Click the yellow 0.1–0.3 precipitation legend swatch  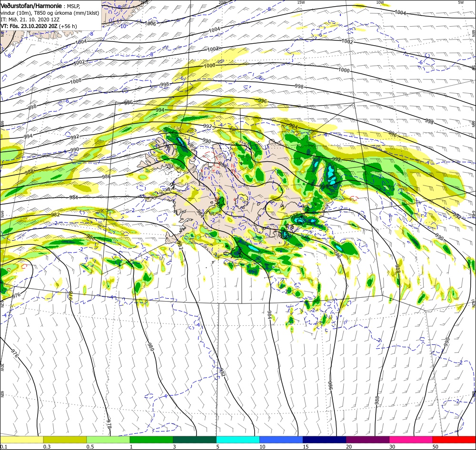click(x=21, y=440)
